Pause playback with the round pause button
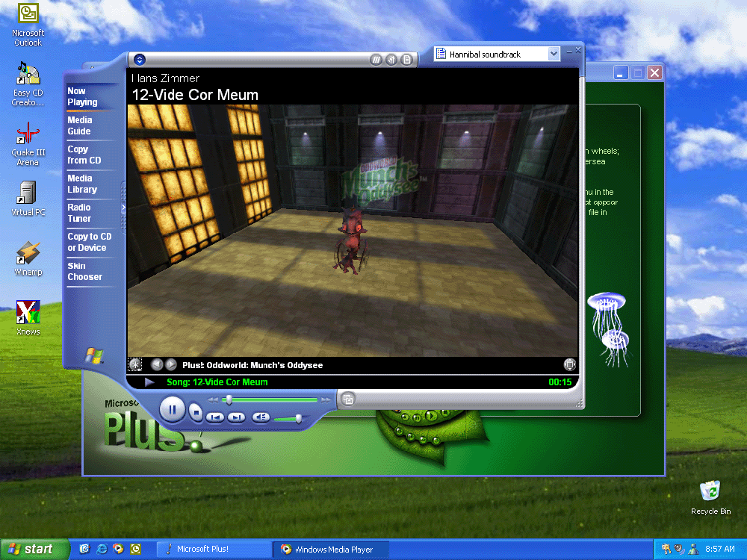The height and width of the screenshot is (560, 747). [172, 409]
